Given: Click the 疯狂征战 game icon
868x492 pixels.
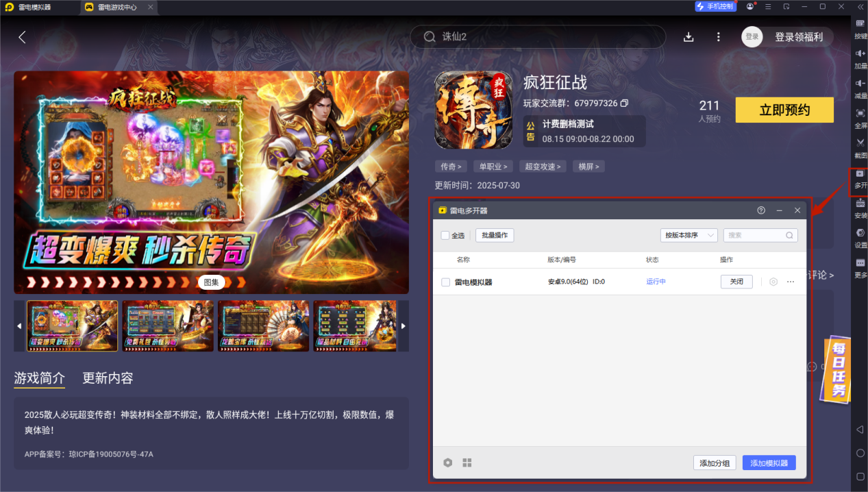Looking at the screenshot, I should 473,110.
